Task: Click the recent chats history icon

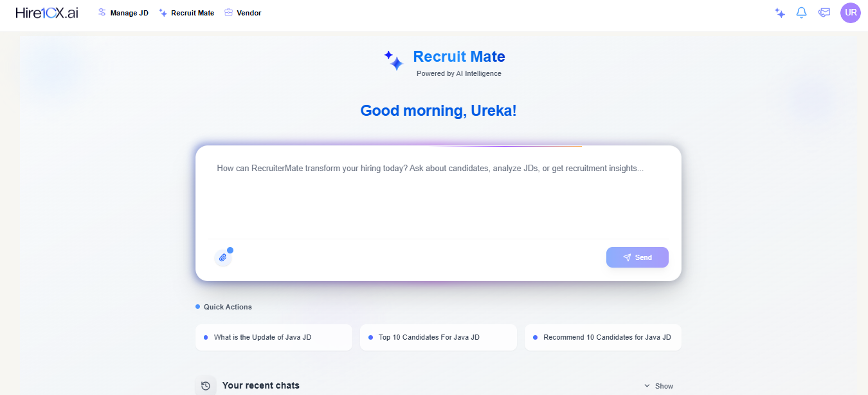Action: tap(206, 386)
